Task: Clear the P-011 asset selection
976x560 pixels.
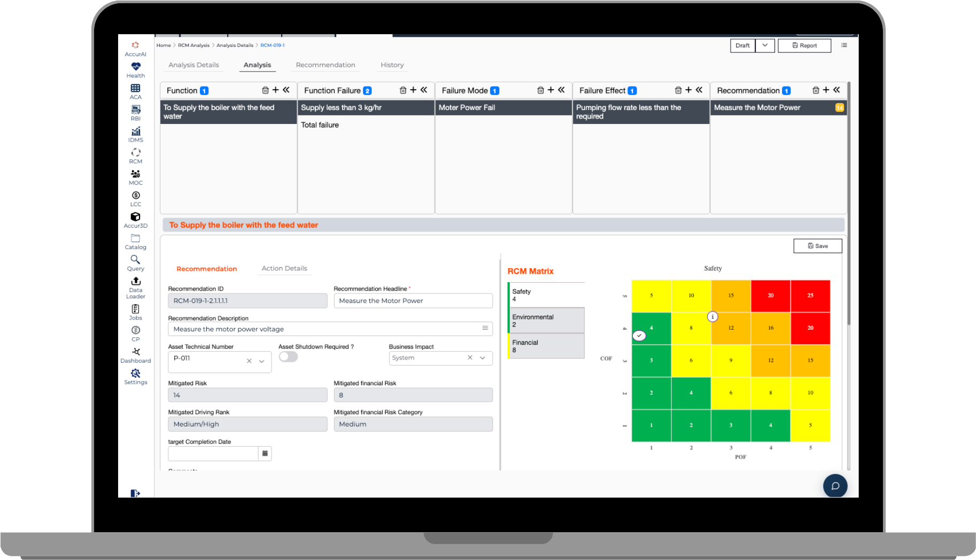Action: click(249, 361)
